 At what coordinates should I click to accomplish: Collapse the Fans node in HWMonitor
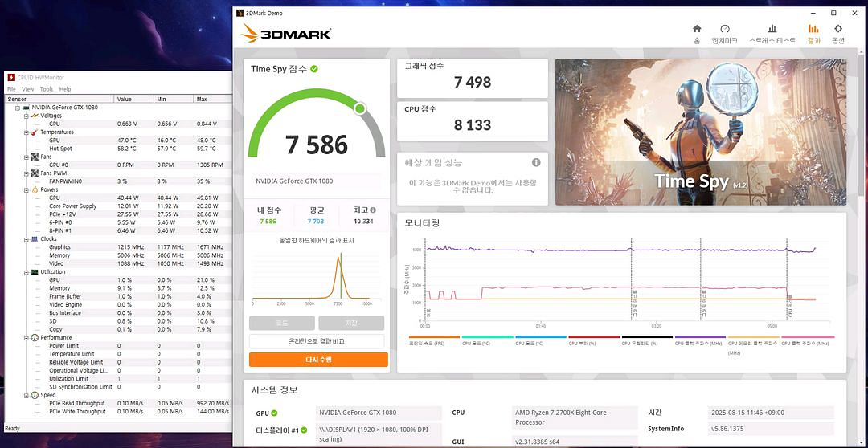(26, 157)
